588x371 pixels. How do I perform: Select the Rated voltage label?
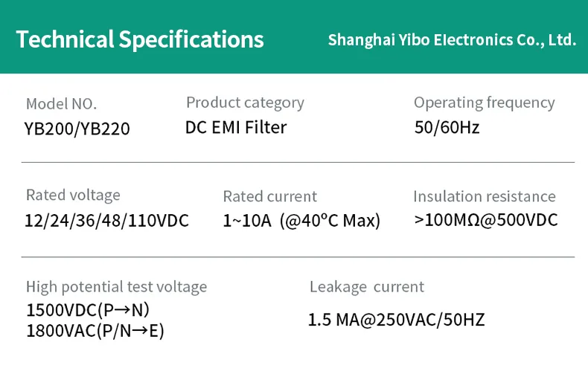click(73, 195)
